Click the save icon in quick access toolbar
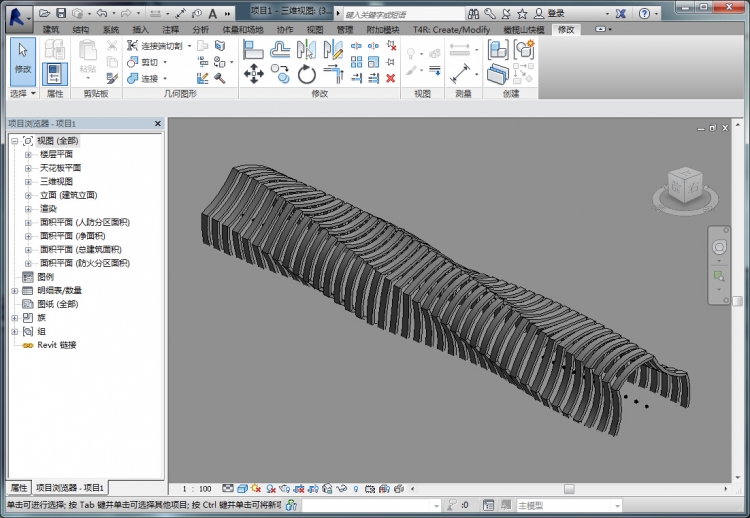Viewport: 750px width, 518px height. point(61,13)
